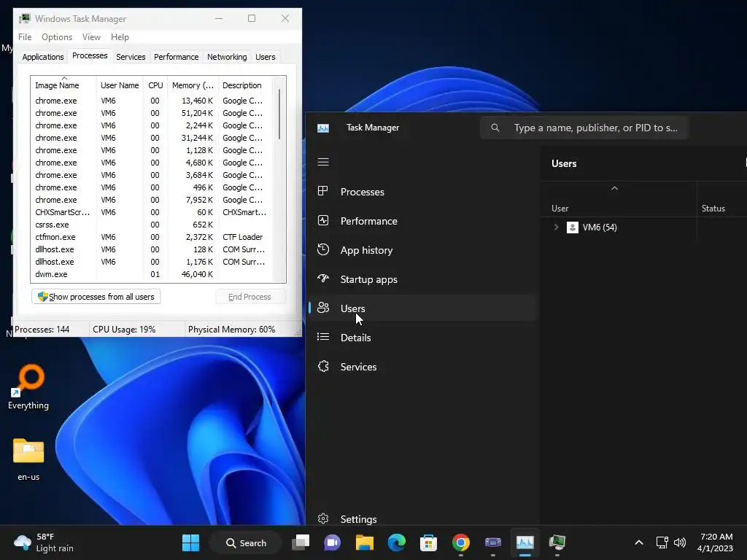747x560 pixels.
Task: Select the dwm.exe process row
Action: coord(152,274)
